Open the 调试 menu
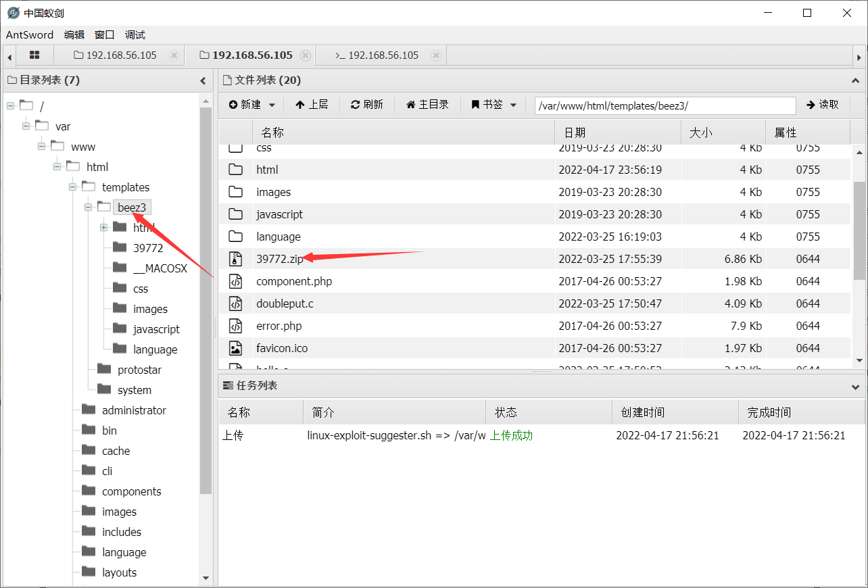 pos(135,35)
